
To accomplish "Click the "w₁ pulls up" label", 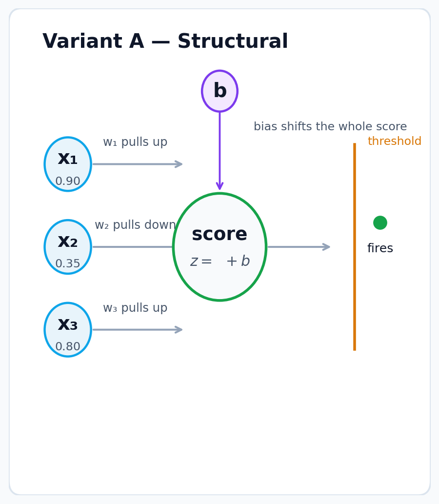I will pos(135,142).
